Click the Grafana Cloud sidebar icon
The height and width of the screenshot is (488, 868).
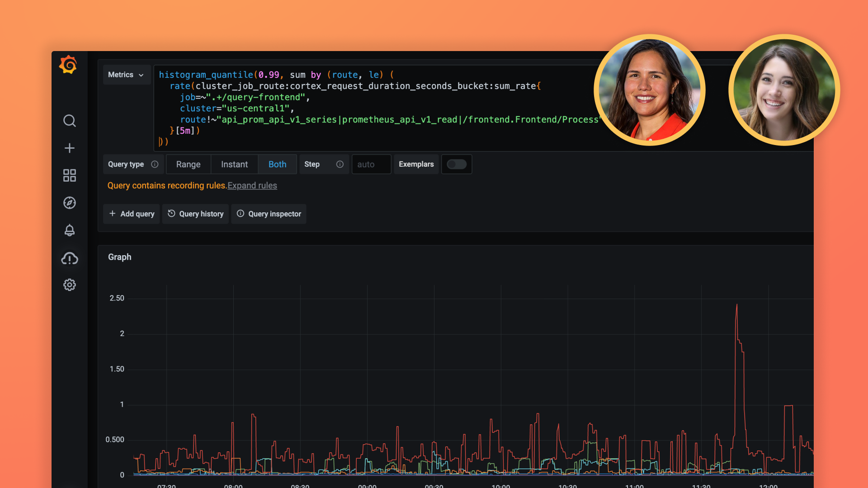click(x=69, y=258)
